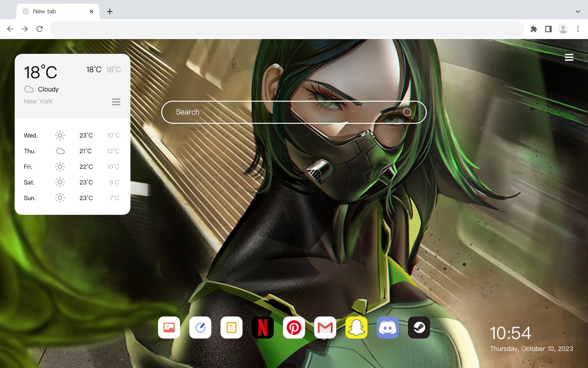Click the Wed. forecast row label
Screen dimensions: 588x368
[x=31, y=135]
